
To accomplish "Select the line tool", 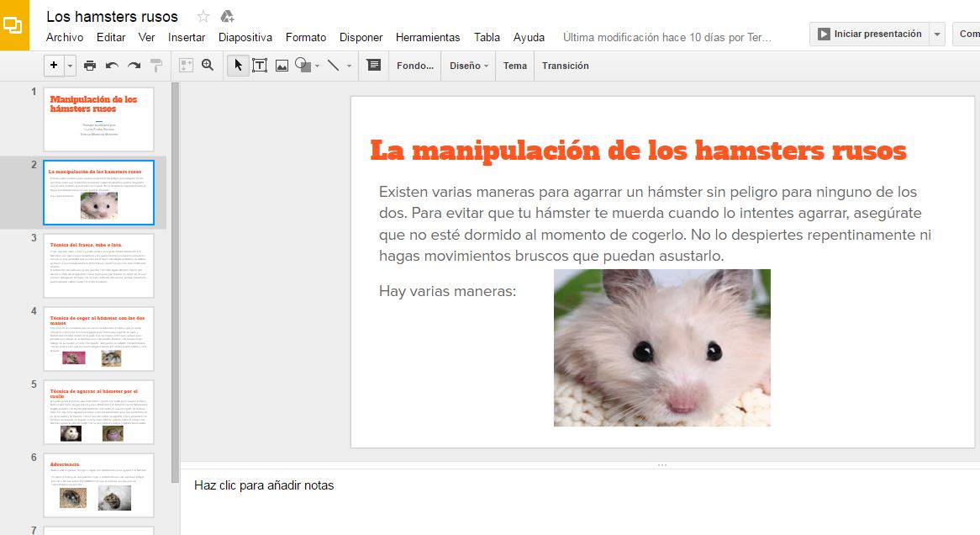I will coord(333,65).
